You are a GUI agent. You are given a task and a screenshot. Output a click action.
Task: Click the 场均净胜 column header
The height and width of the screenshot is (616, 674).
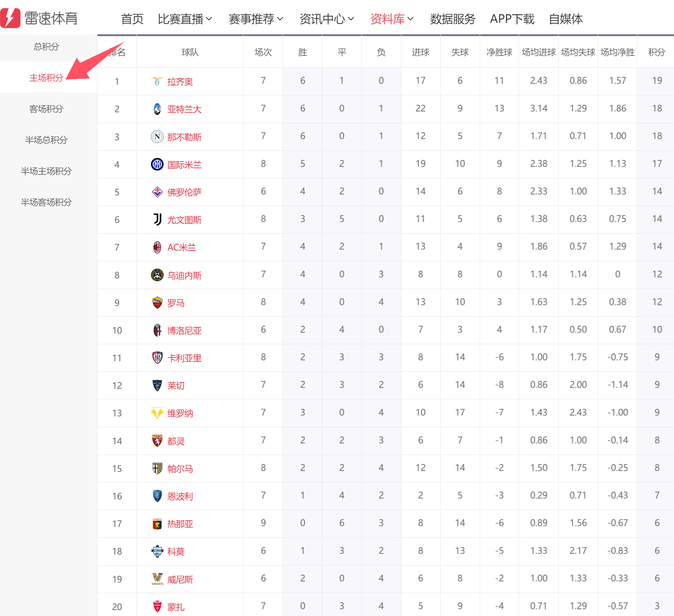(618, 52)
